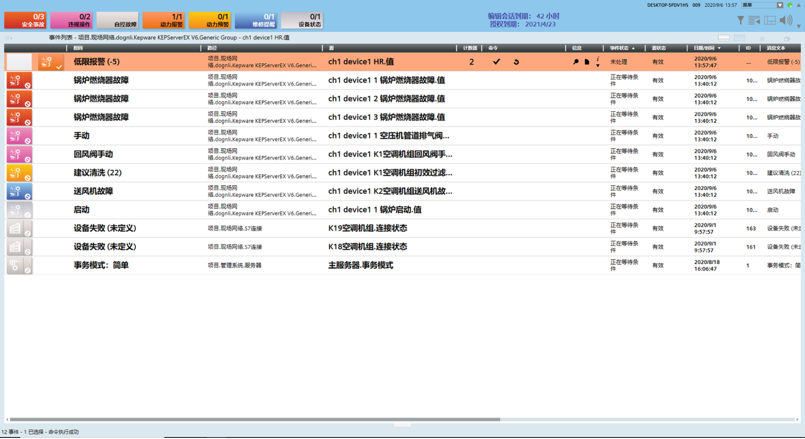Click orange category icon in 低限报警 row
Viewport: 805px width, 439px height.
(50, 62)
